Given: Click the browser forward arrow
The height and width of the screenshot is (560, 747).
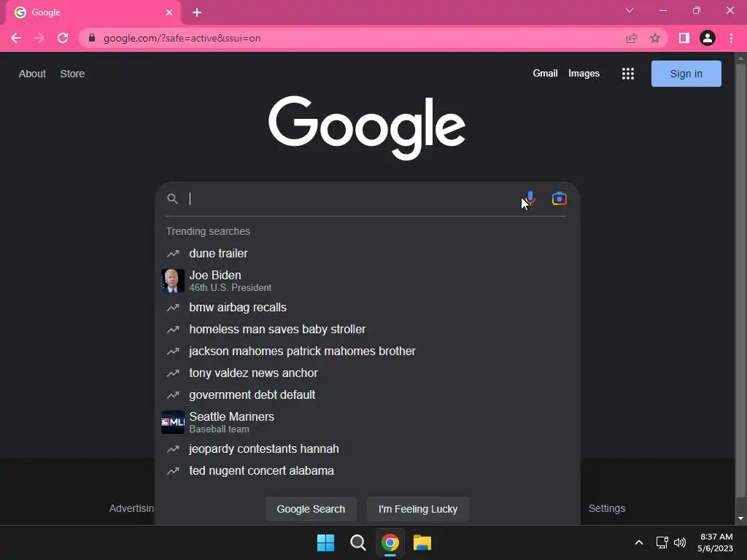Looking at the screenshot, I should (x=39, y=38).
